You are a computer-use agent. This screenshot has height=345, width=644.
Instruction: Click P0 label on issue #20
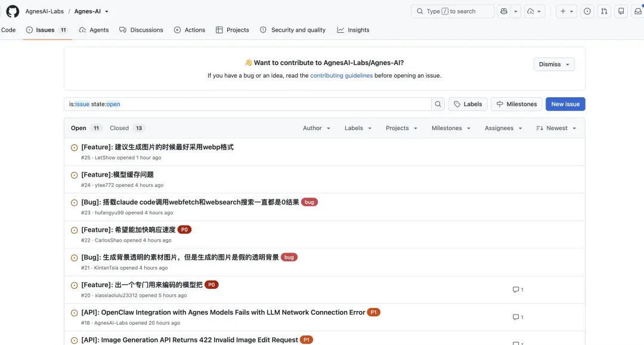[x=212, y=285]
